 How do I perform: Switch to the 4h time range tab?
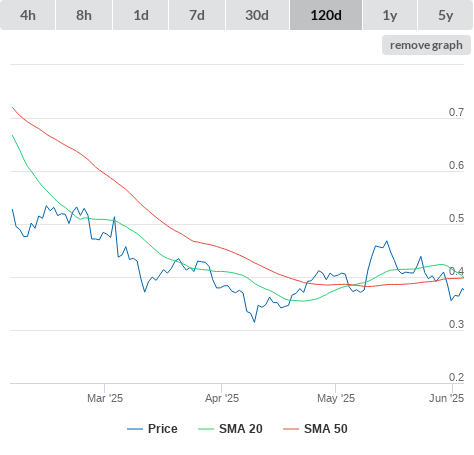tap(28, 15)
